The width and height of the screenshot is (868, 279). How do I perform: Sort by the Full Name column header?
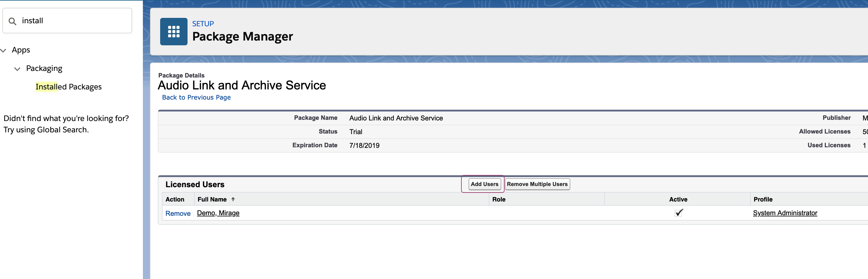(212, 199)
